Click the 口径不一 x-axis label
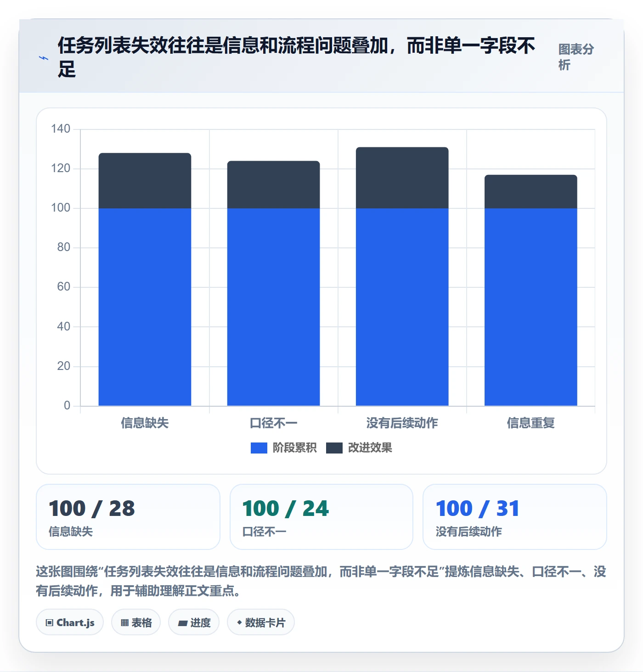This screenshot has width=643, height=672. point(274,423)
